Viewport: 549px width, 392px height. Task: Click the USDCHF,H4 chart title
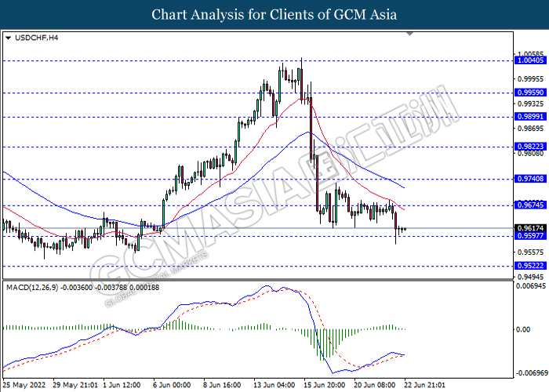[x=36, y=38]
